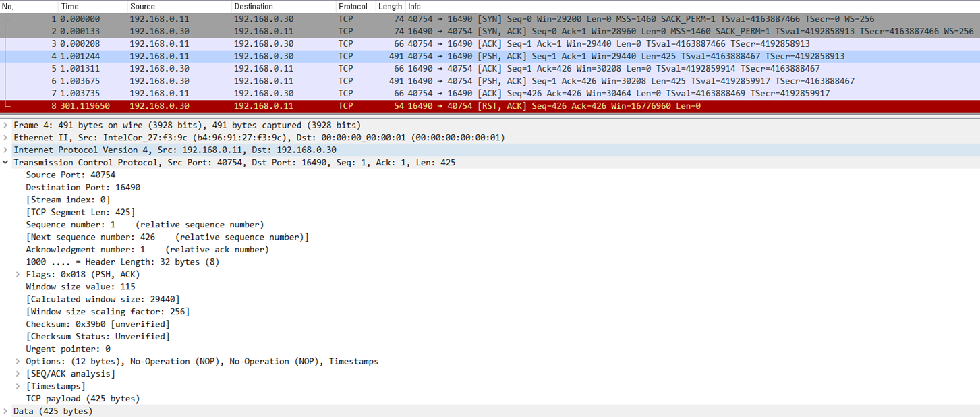Expand the Flags: 0x018 (PSH, ACK) node
Screen dimensions: 980x417
coord(18,275)
